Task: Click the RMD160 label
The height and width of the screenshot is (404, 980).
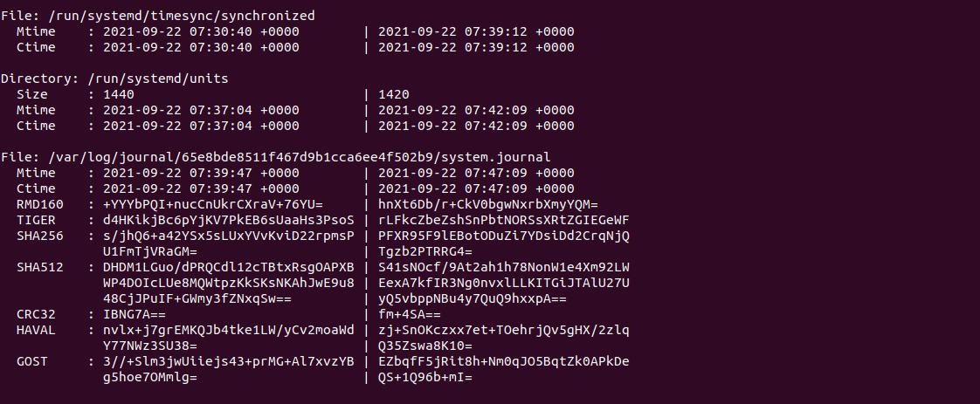Action: click(40, 204)
